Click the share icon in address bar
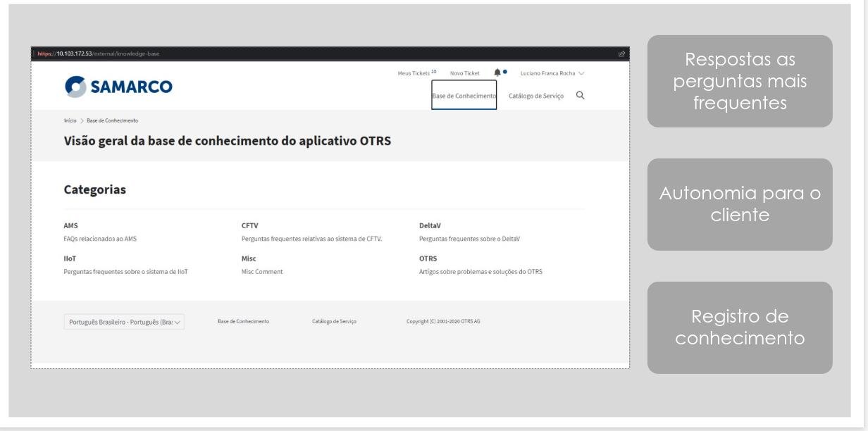868x431 pixels. click(x=621, y=54)
